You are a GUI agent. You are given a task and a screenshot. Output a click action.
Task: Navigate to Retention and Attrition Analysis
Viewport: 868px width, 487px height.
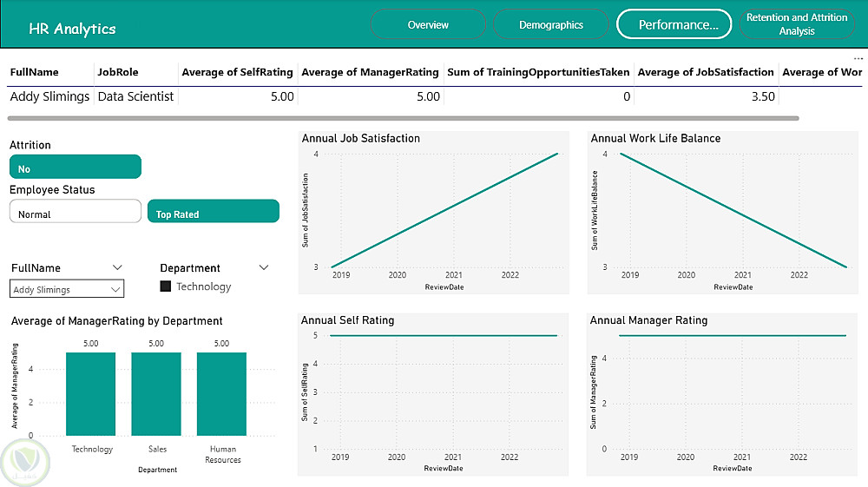click(x=797, y=24)
